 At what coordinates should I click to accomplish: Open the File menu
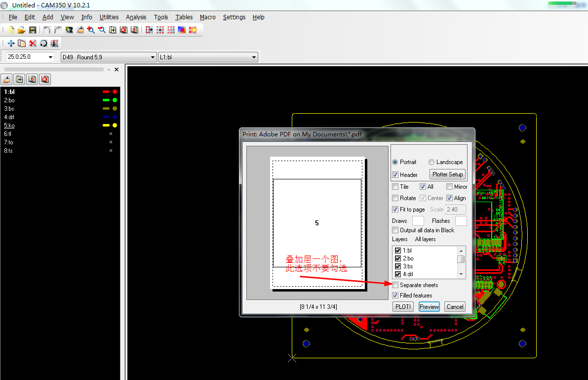coord(13,17)
